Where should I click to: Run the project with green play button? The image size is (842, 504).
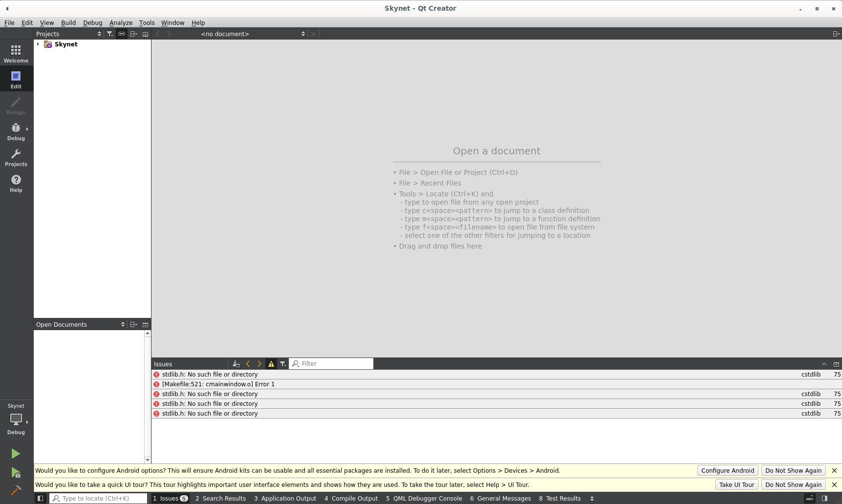[16, 454]
